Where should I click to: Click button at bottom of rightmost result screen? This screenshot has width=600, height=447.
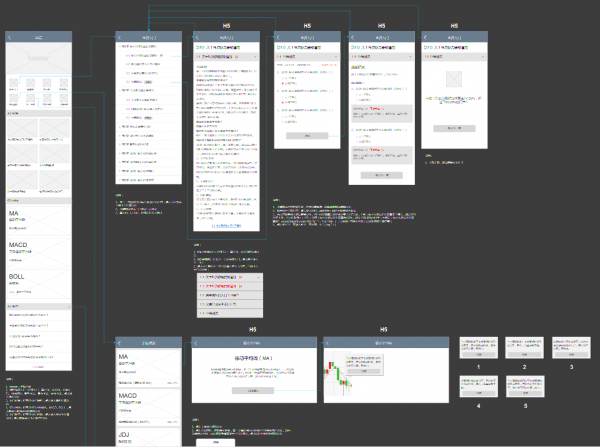pos(455,129)
